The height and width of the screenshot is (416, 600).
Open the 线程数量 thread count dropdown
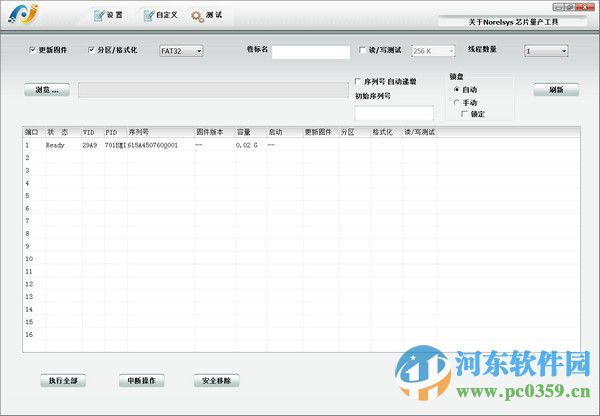tap(546, 51)
